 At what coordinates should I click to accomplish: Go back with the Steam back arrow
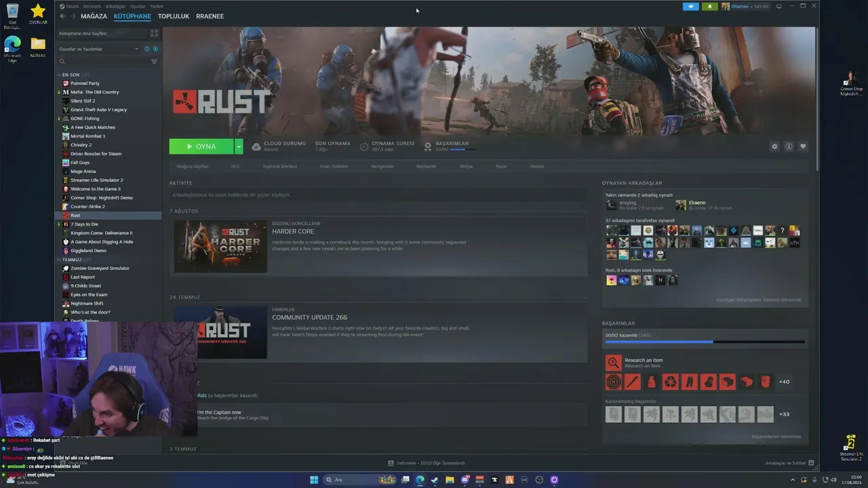(x=62, y=16)
